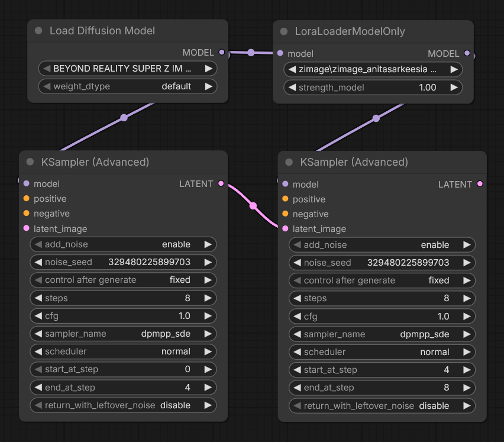Edit noise_seed field on left KSampler

pyautogui.click(x=123, y=262)
